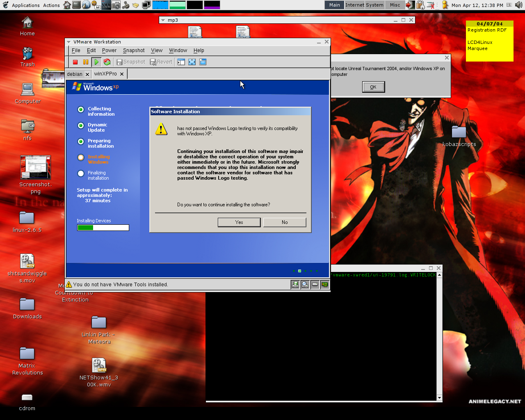The image size is (525, 420).
Task: Click the log out icon in panel
Action: point(410,5)
